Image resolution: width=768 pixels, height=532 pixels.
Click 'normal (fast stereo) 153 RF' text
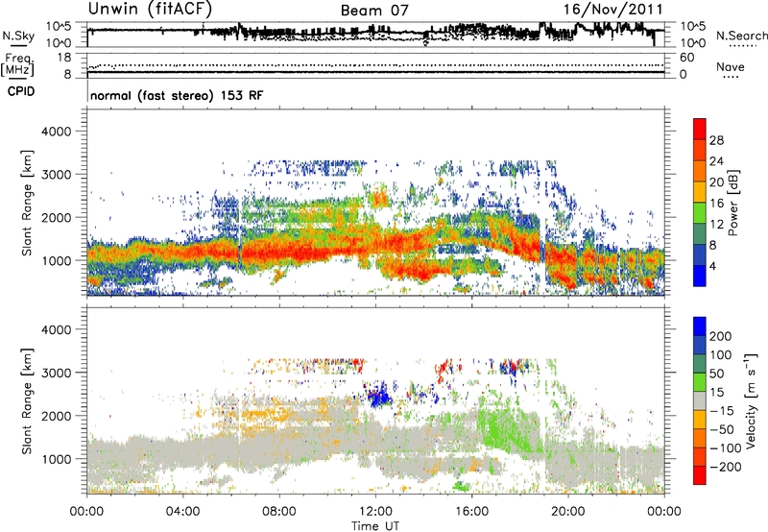(177, 95)
